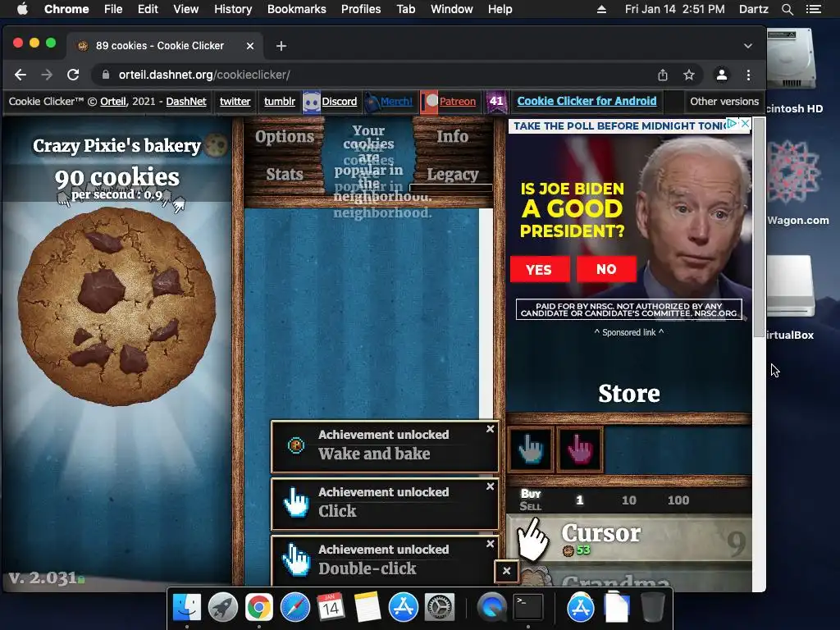Open the Chrome profile avatar icon

722,75
